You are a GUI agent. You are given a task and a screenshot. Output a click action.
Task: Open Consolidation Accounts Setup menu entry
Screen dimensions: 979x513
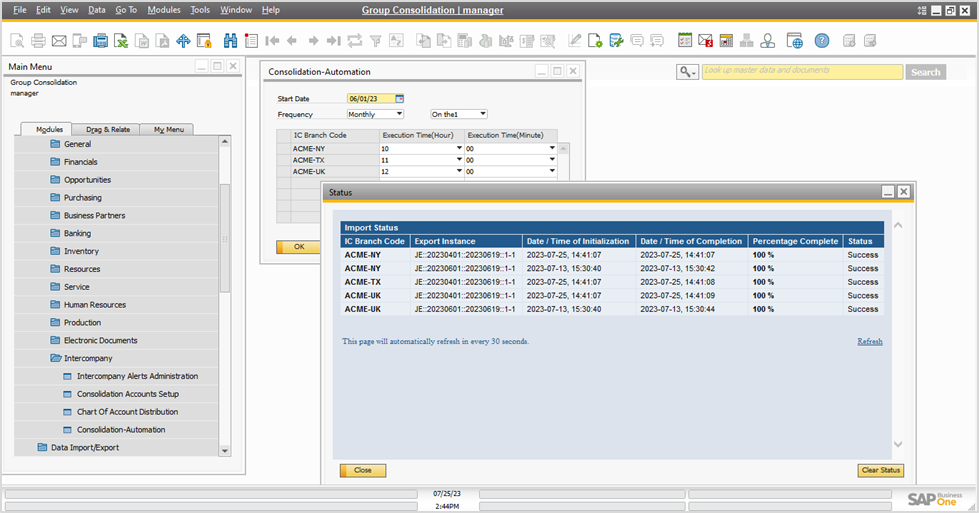pos(127,394)
